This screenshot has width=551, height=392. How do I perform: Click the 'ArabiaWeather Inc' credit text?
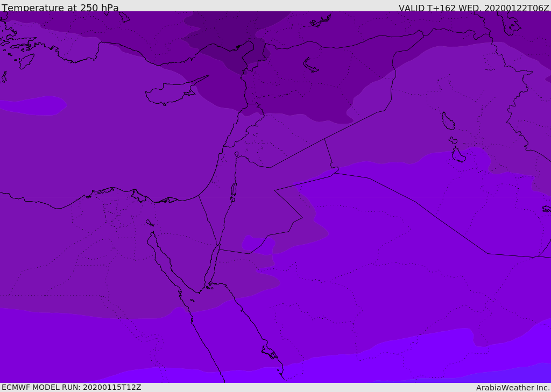point(512,388)
